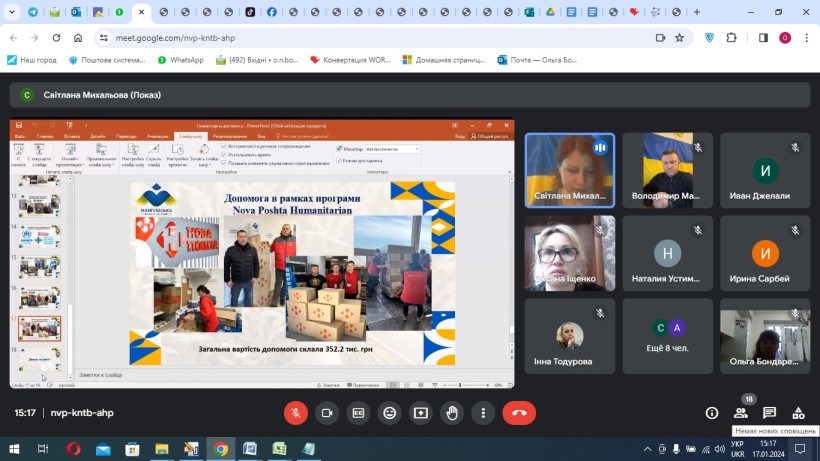820x461 pixels.
Task: Toggle 'Режим докладчика' checkbox
Action: (339, 161)
